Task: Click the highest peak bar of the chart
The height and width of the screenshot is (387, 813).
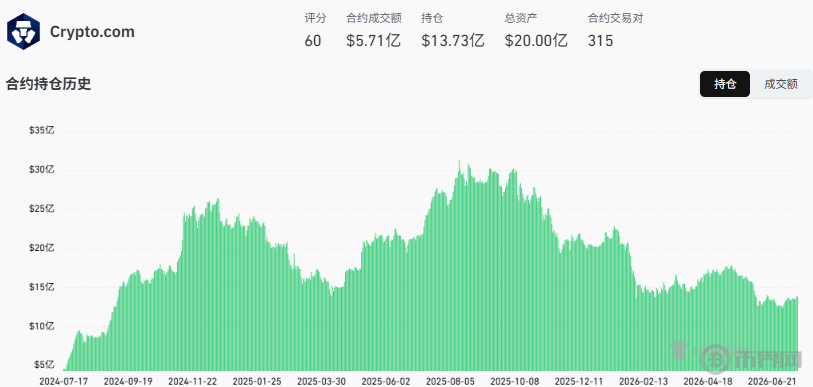Action: 459,266
